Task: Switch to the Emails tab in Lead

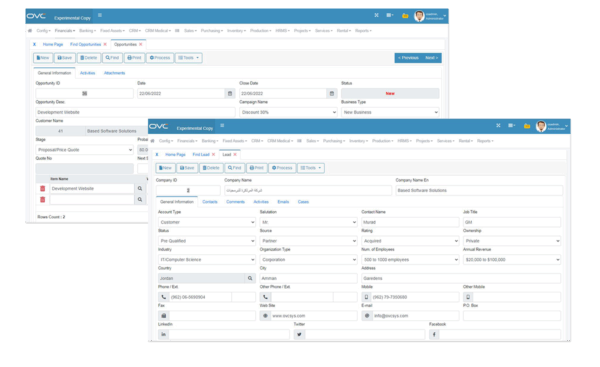Action: [x=283, y=202]
